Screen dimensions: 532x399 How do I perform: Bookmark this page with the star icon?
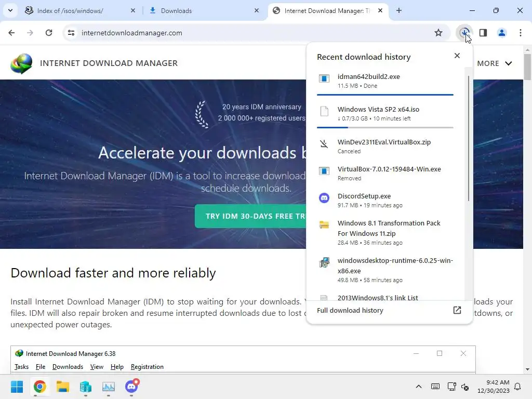(438, 33)
